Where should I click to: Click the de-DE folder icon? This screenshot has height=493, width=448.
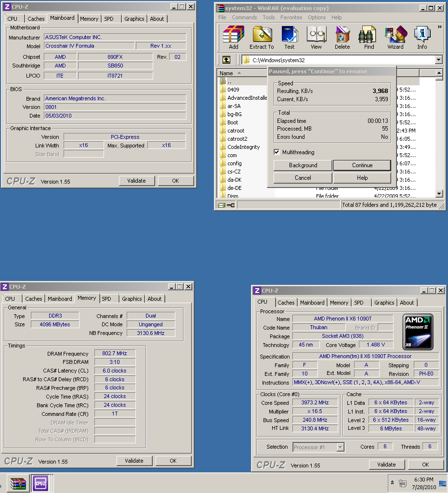click(223, 187)
